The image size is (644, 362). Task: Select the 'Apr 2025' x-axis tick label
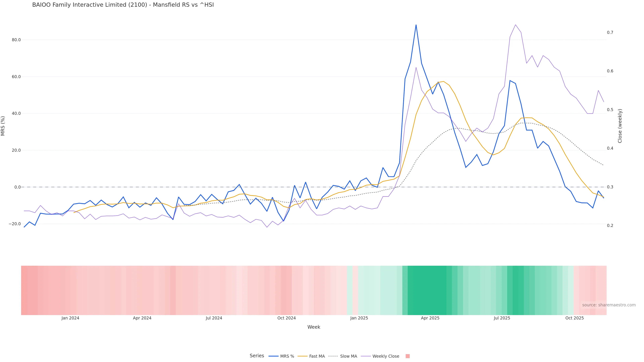pos(430,318)
